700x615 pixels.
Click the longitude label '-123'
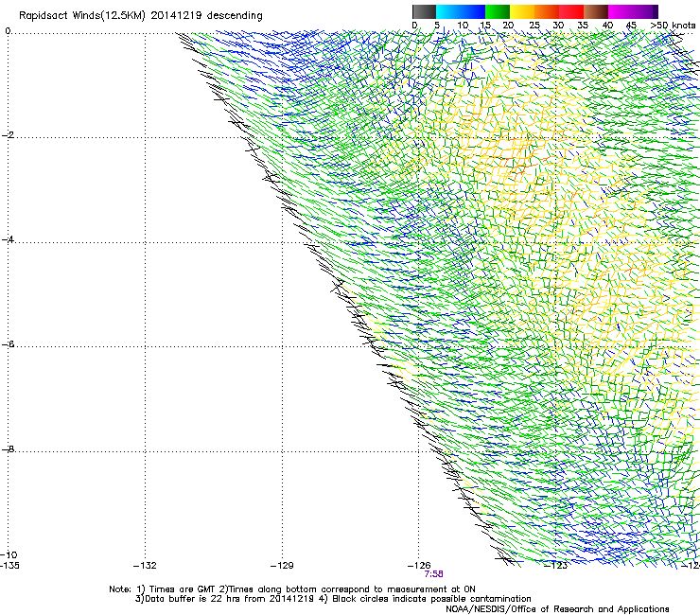pos(556,566)
